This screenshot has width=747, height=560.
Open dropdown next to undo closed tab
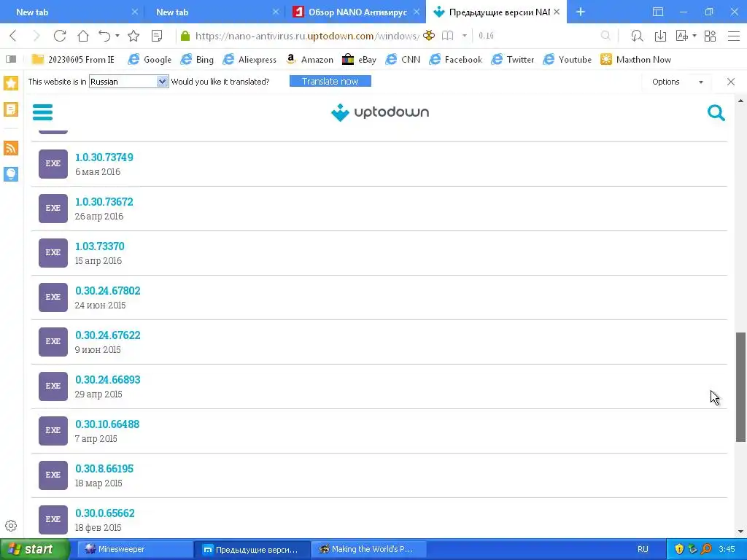tap(117, 36)
